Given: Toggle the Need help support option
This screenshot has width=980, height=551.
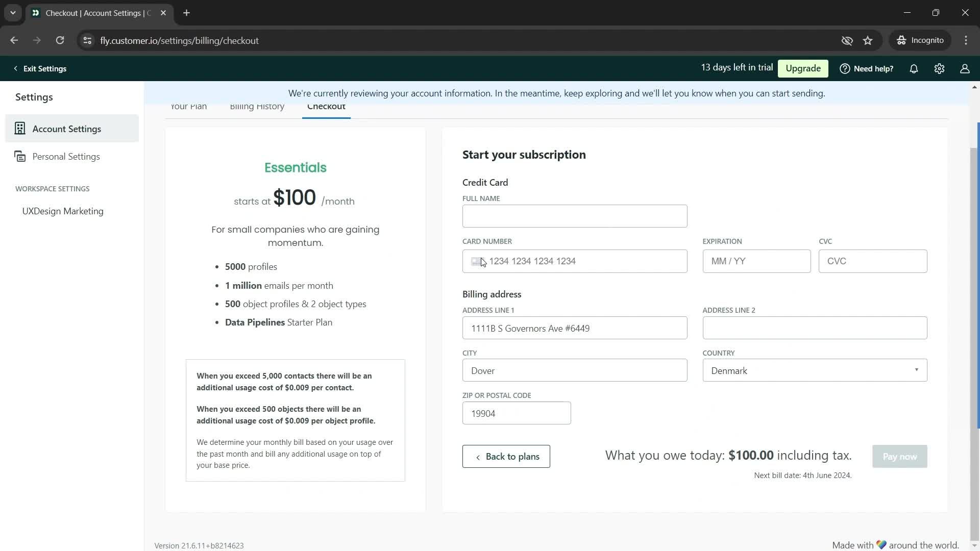Looking at the screenshot, I should click(868, 68).
